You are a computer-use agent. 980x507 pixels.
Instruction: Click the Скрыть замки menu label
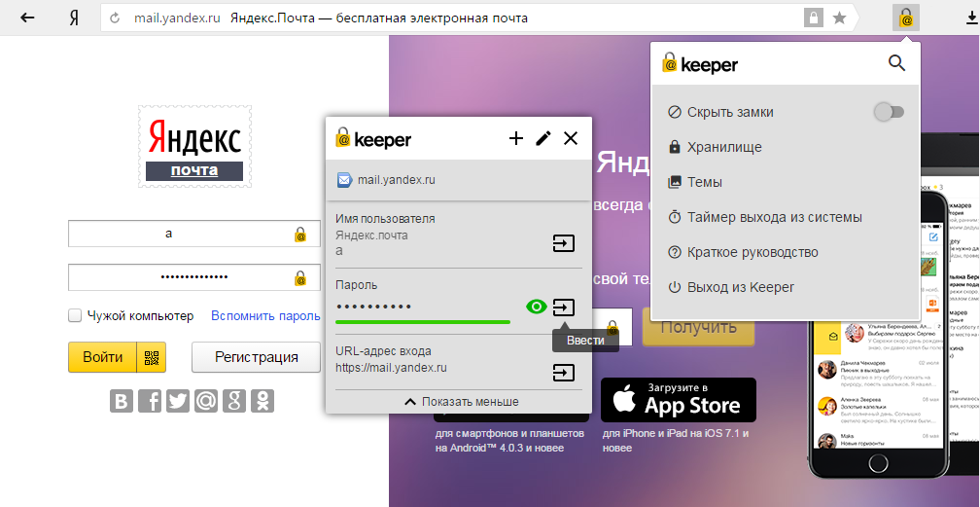coord(730,112)
